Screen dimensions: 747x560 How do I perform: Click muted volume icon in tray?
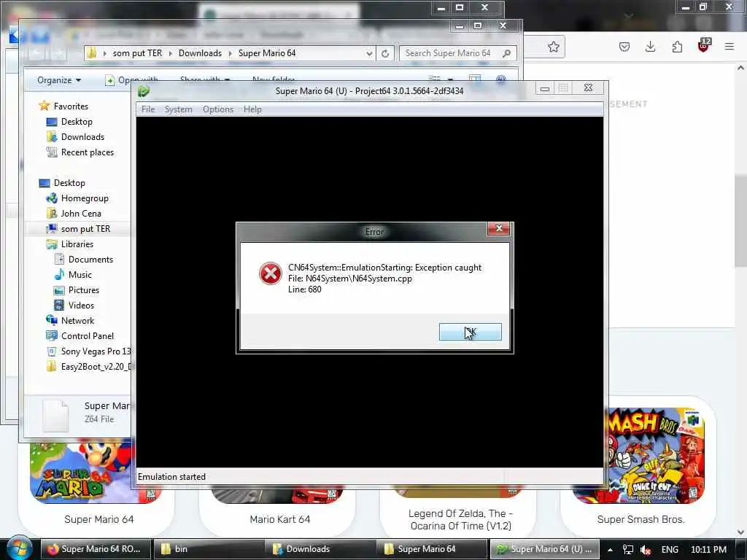646,550
